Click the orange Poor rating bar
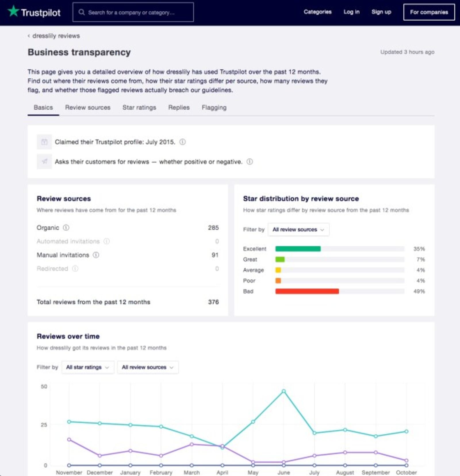 (x=278, y=281)
